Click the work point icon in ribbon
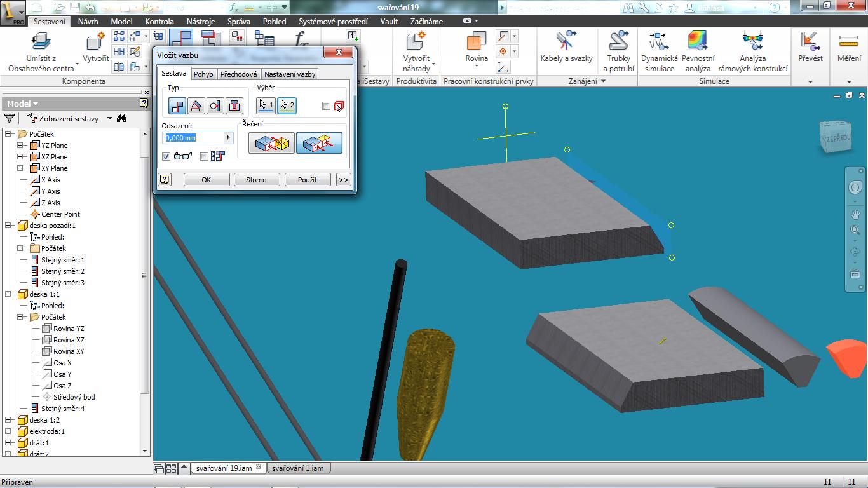This screenshot has height=488, width=868. 503,51
